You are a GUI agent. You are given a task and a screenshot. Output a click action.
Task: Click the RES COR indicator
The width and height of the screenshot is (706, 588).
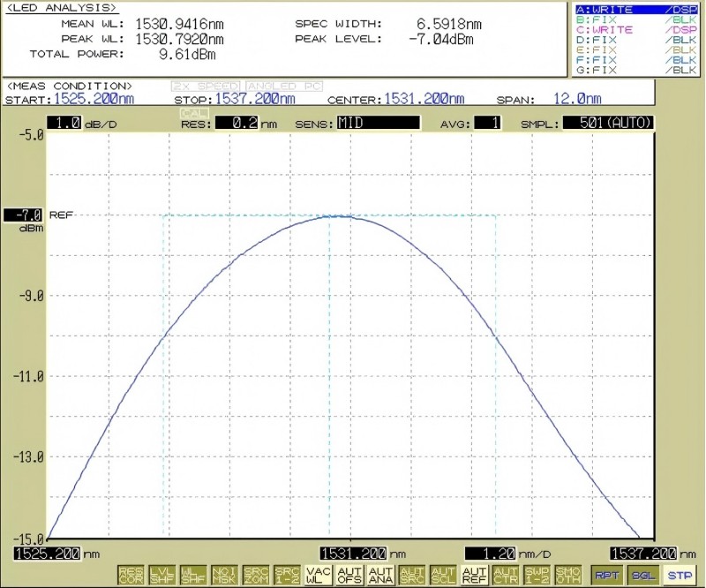tap(131, 576)
